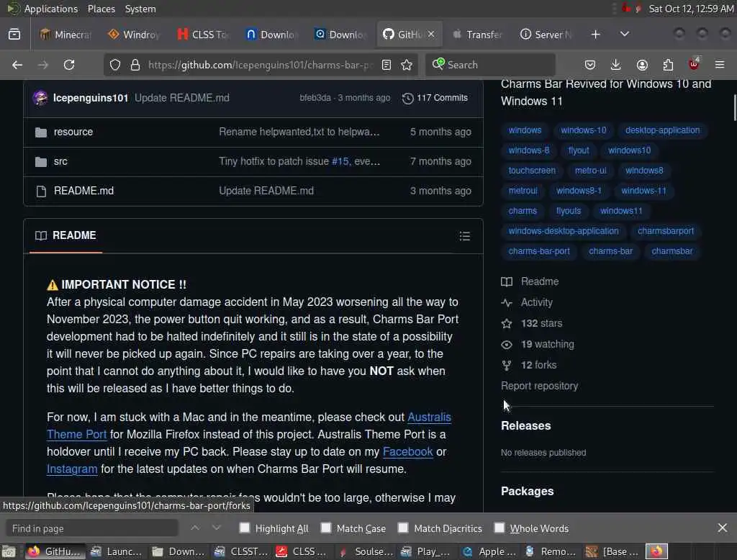Select the desktop-application topic tag
Image resolution: width=737 pixels, height=560 pixels.
(662, 130)
